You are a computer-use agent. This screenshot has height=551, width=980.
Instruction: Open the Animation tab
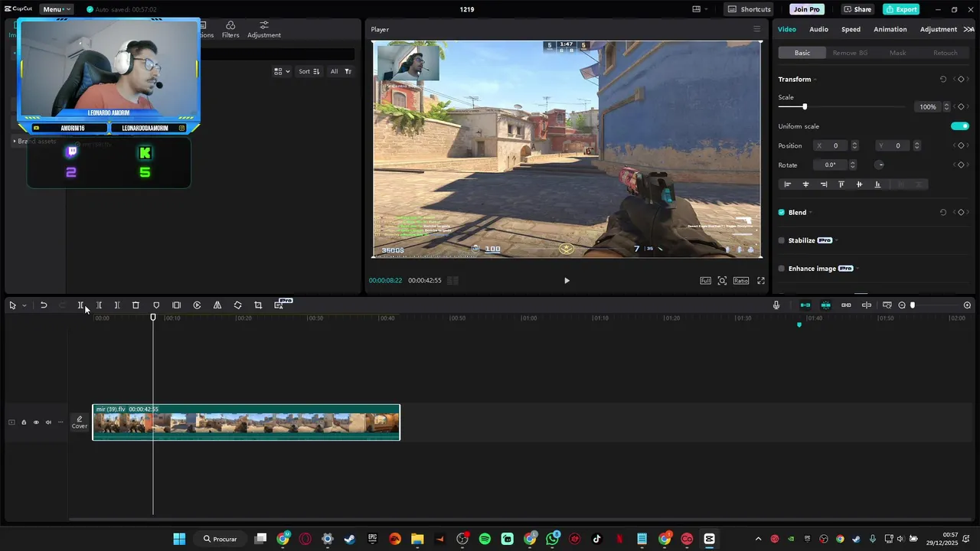click(x=890, y=29)
